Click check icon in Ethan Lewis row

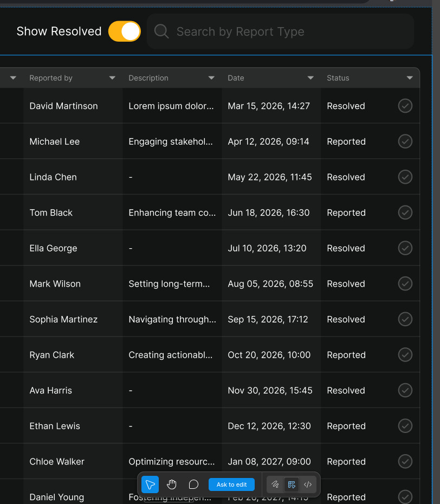click(x=405, y=426)
